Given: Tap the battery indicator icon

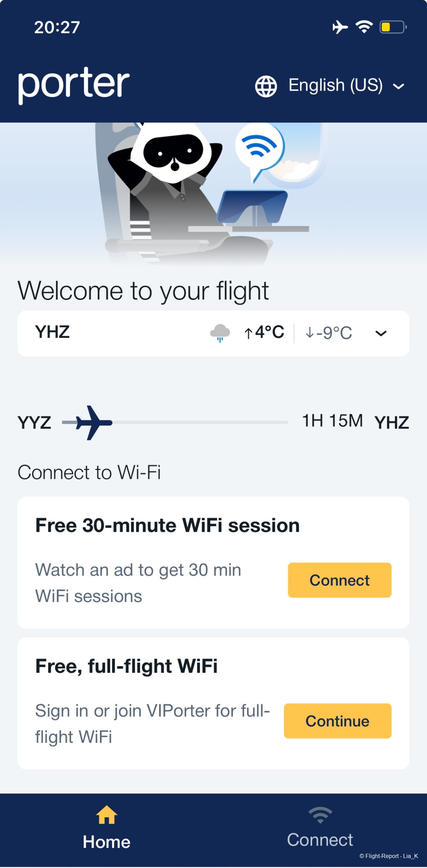Looking at the screenshot, I should 393,27.
